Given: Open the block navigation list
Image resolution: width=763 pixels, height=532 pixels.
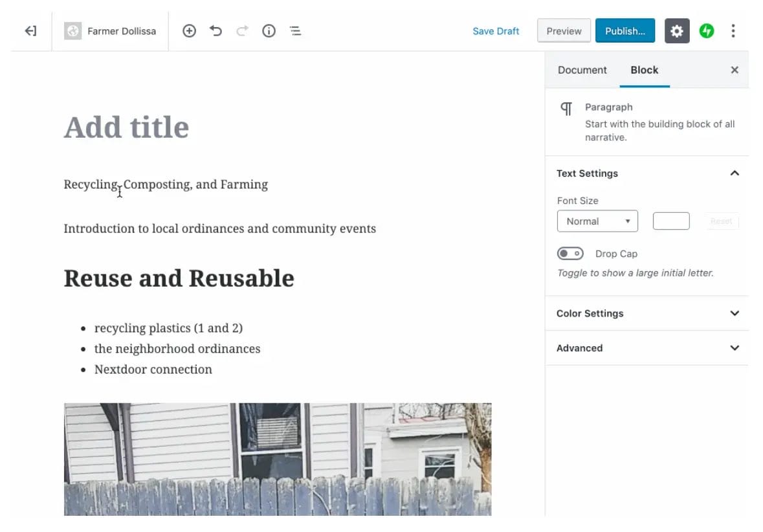Looking at the screenshot, I should point(296,30).
